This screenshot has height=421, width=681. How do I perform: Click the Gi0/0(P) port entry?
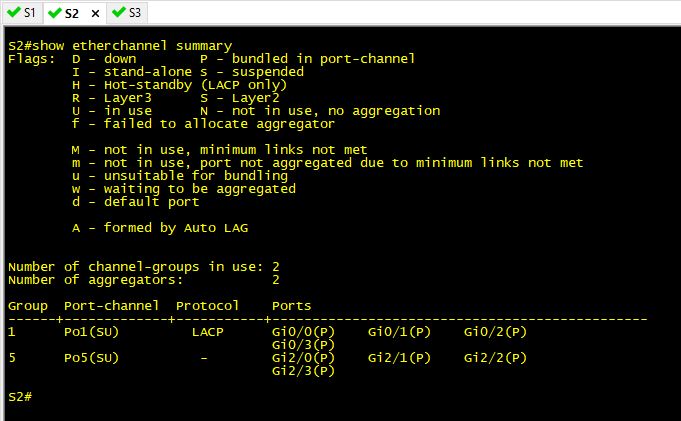point(304,332)
